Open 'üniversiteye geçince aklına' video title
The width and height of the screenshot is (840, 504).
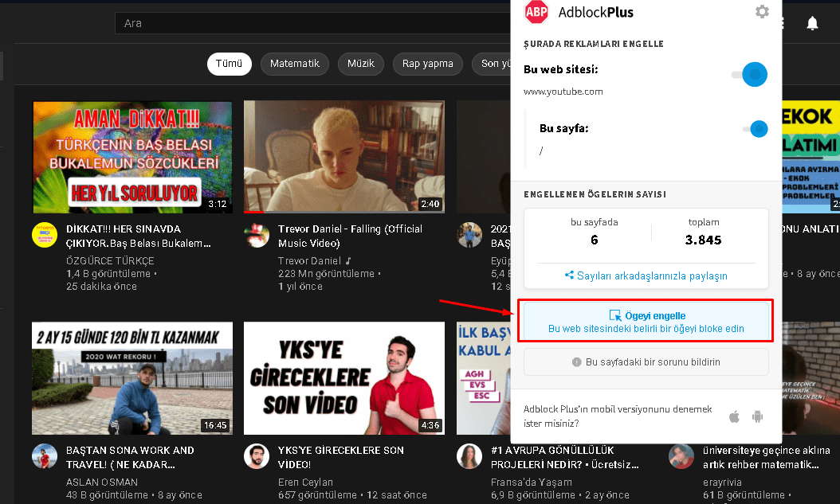pyautogui.click(x=767, y=458)
